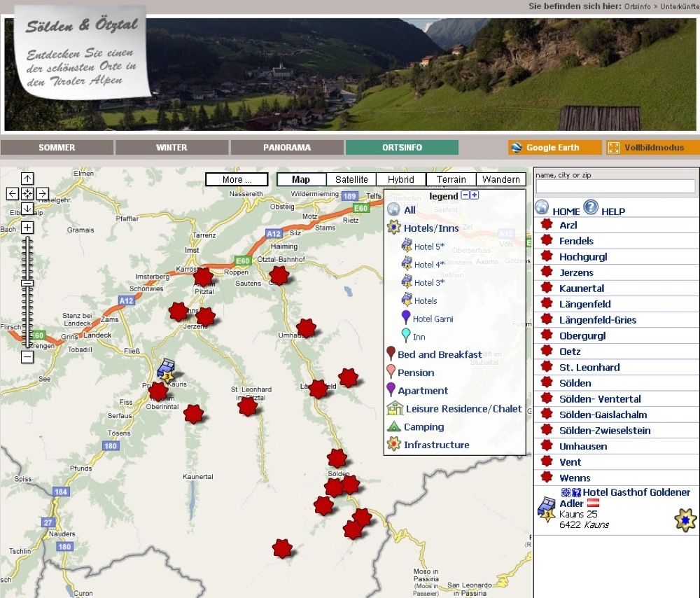Open the Sölden-Zwieselstein location link
700x598 pixels.
(x=605, y=431)
